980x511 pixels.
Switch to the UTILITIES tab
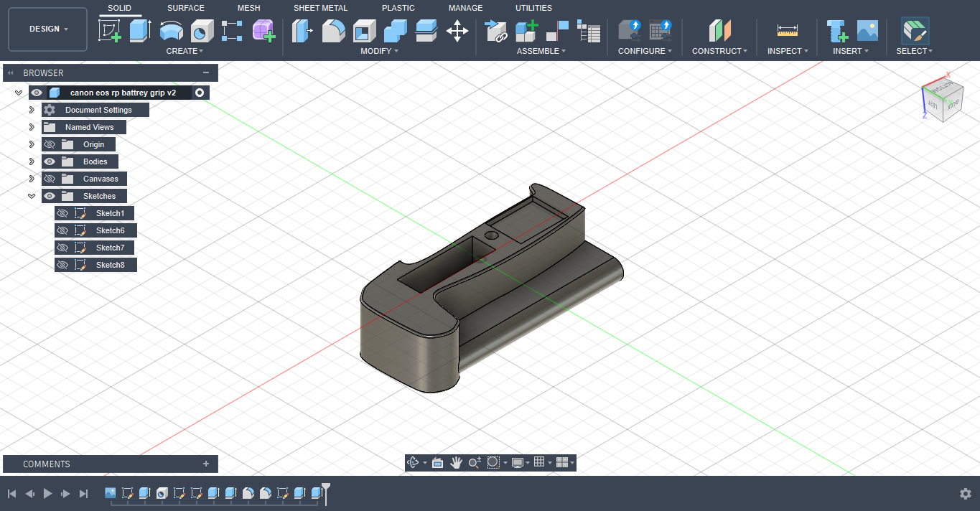(x=534, y=8)
